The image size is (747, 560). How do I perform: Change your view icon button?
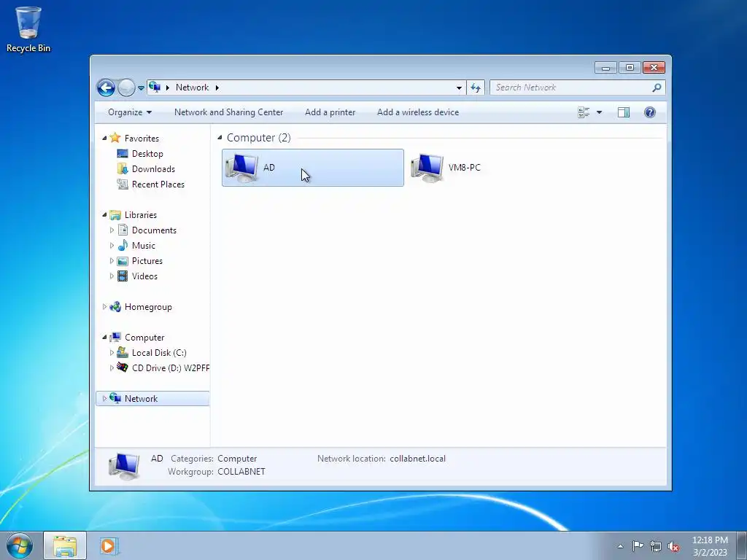[x=584, y=112]
